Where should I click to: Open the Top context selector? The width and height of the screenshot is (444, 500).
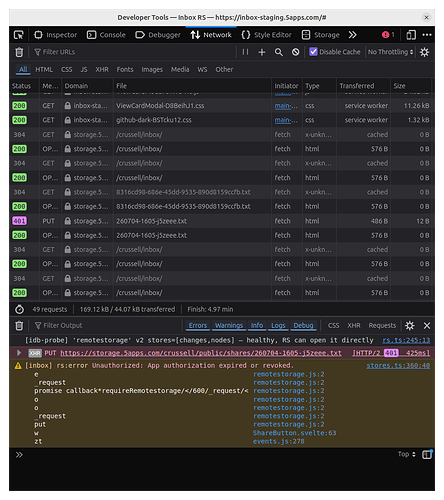(406, 454)
